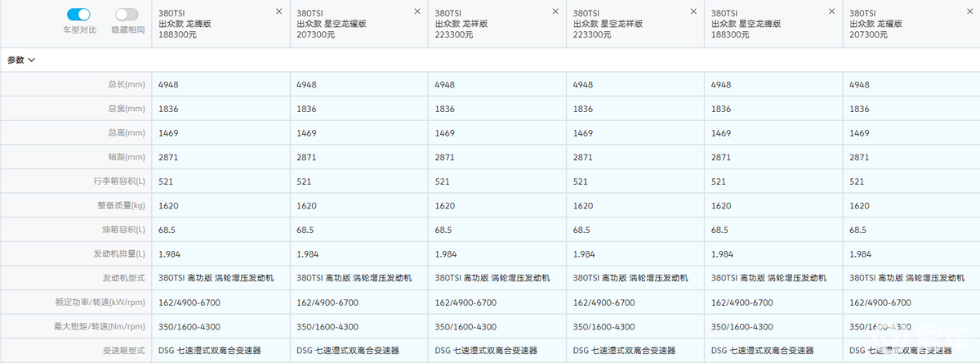Click 发动机型式 cell in 星空龙腾版 column

coord(769,278)
